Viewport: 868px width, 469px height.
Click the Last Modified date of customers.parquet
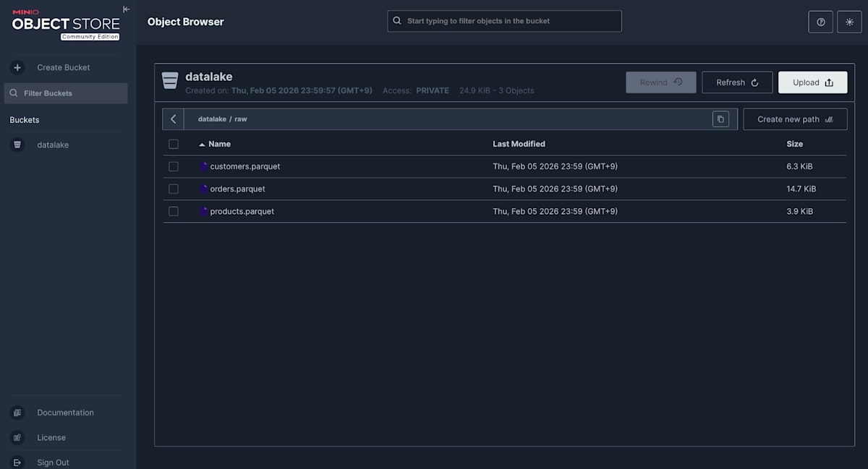point(556,166)
